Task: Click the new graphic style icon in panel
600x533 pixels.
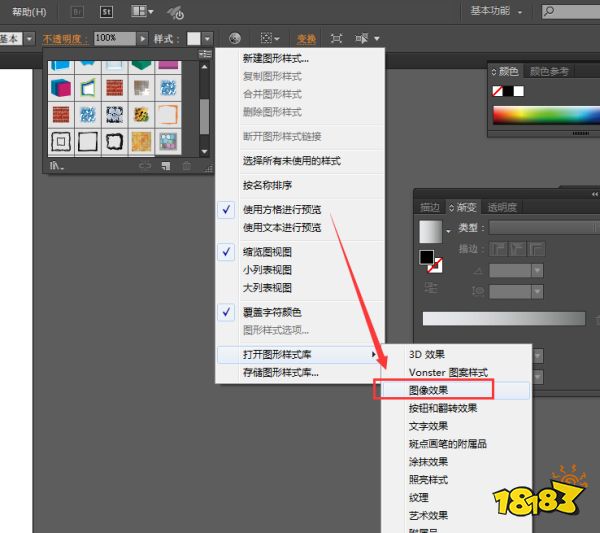Action: click(166, 166)
